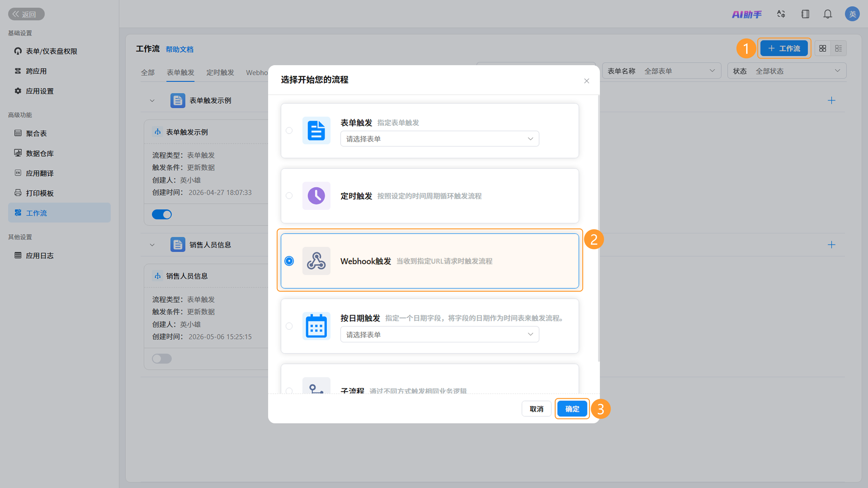Open 请选择表单 dropdown under 表单触发
Viewport: 868px width, 488px height.
tap(439, 139)
